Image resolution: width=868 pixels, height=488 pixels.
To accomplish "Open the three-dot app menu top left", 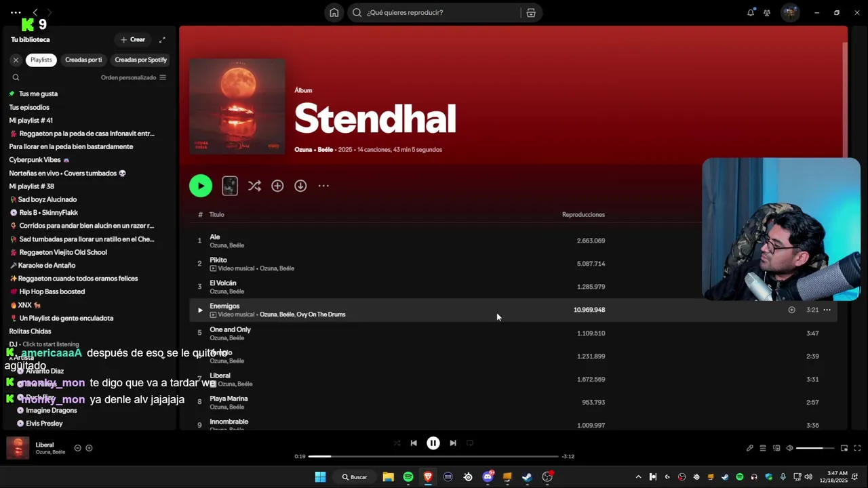I will [x=16, y=12].
